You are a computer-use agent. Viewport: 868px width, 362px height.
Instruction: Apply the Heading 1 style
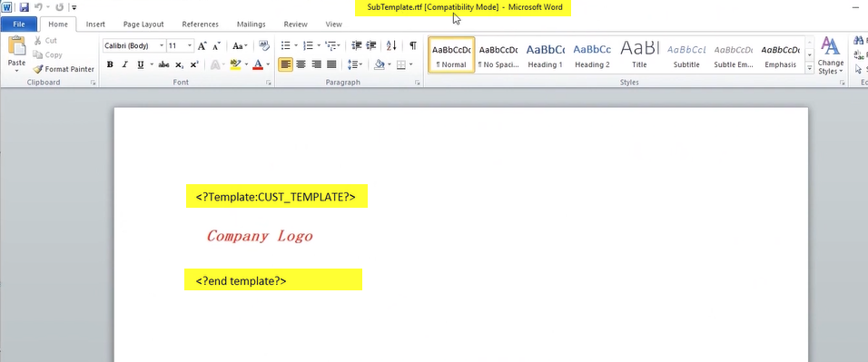pyautogui.click(x=546, y=54)
